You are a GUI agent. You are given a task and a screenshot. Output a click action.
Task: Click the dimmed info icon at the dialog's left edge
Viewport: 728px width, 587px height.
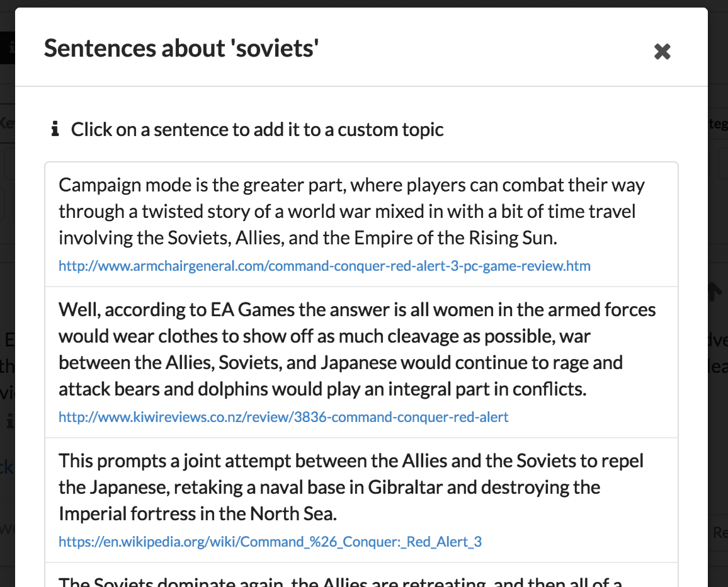click(9, 421)
